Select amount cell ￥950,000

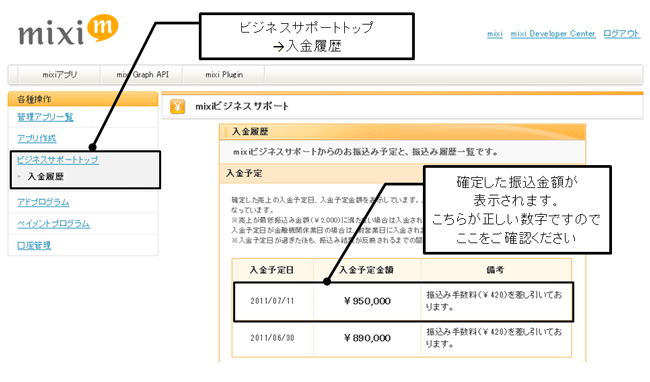coord(367,301)
